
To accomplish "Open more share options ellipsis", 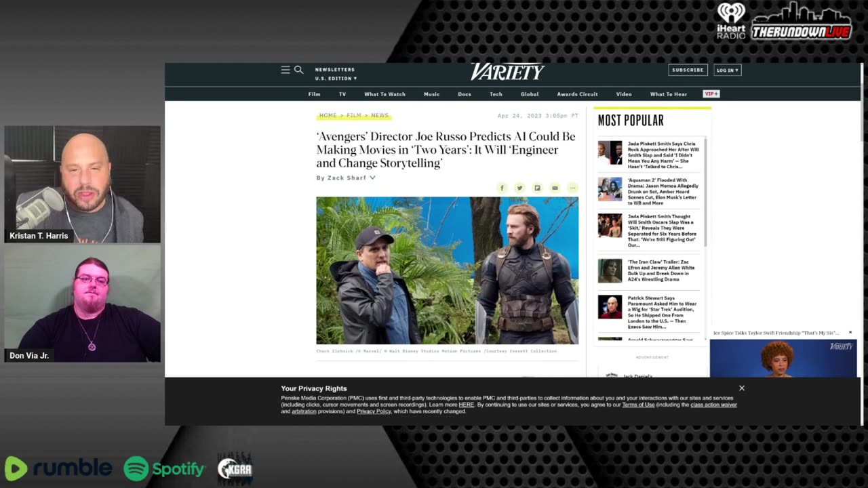I will tap(572, 188).
